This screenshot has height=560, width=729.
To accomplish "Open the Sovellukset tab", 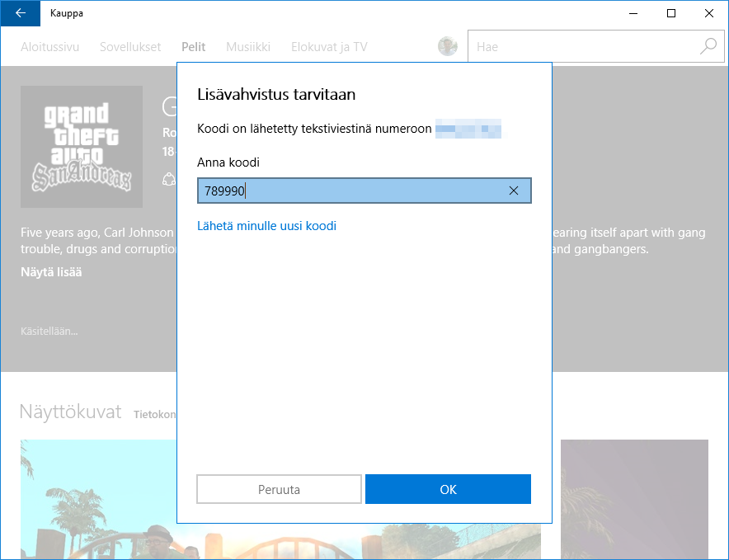I will pos(130,47).
